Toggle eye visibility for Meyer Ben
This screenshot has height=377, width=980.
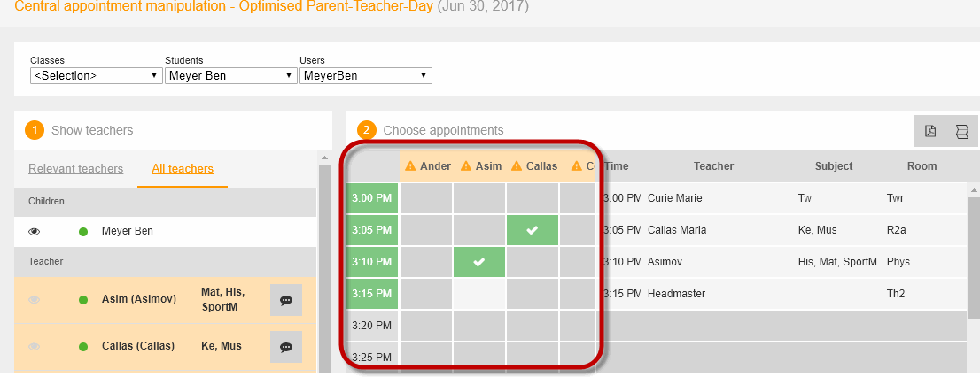(35, 232)
